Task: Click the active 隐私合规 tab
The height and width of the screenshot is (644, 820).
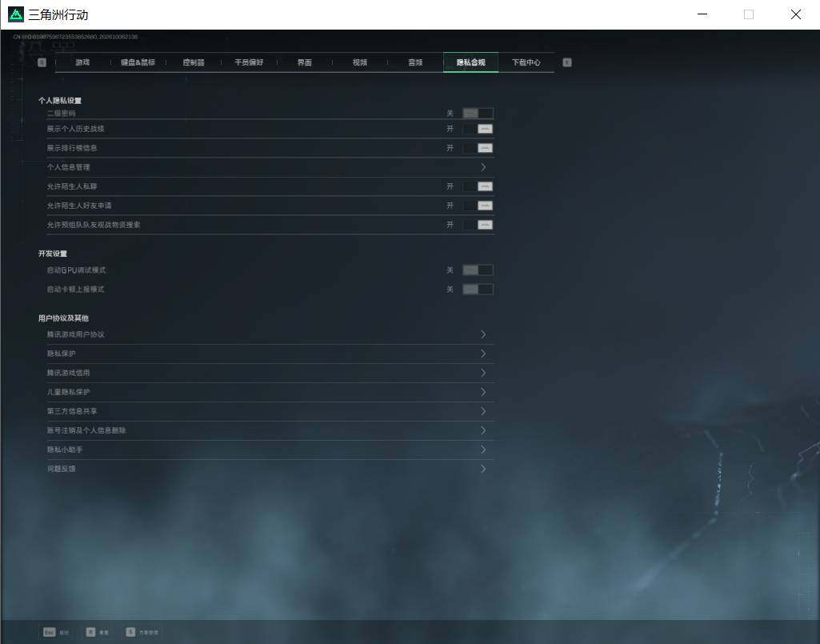Action: (x=470, y=62)
